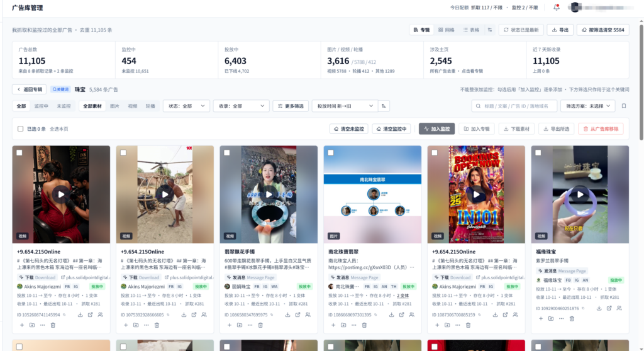Select the first +9.654.215Online tattoo video card checkbox
The image size is (644, 351).
click(19, 152)
